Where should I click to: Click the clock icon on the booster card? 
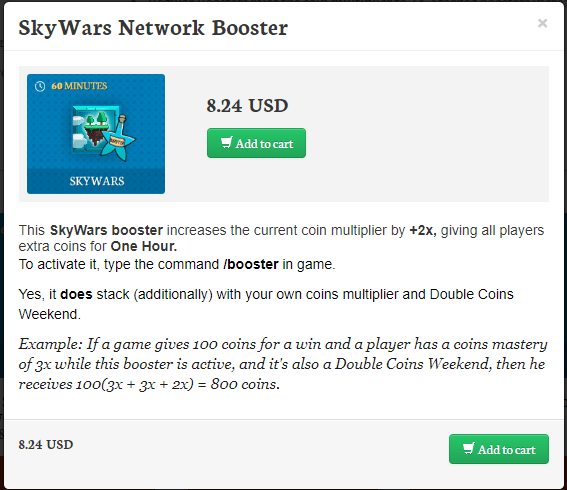tap(40, 86)
